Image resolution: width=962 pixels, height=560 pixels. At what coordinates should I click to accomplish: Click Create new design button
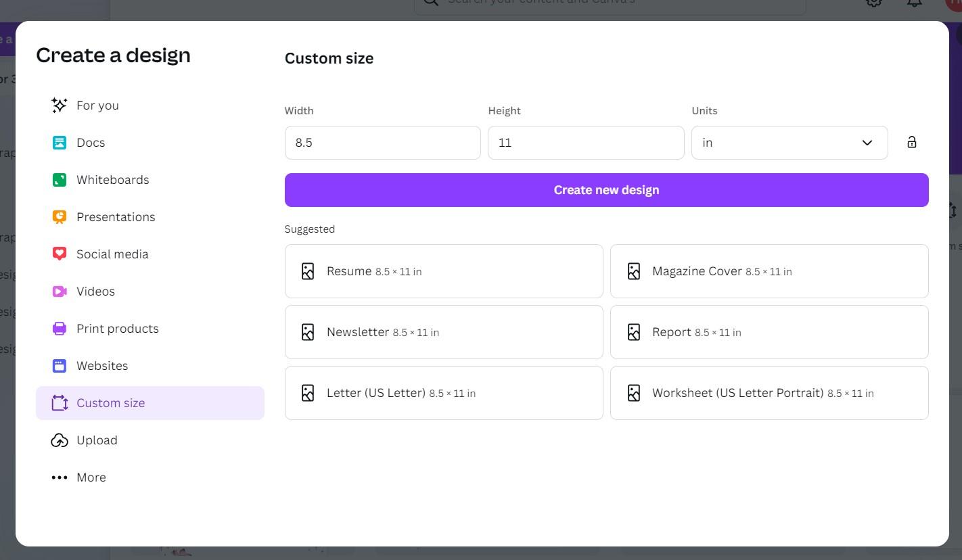coord(607,190)
